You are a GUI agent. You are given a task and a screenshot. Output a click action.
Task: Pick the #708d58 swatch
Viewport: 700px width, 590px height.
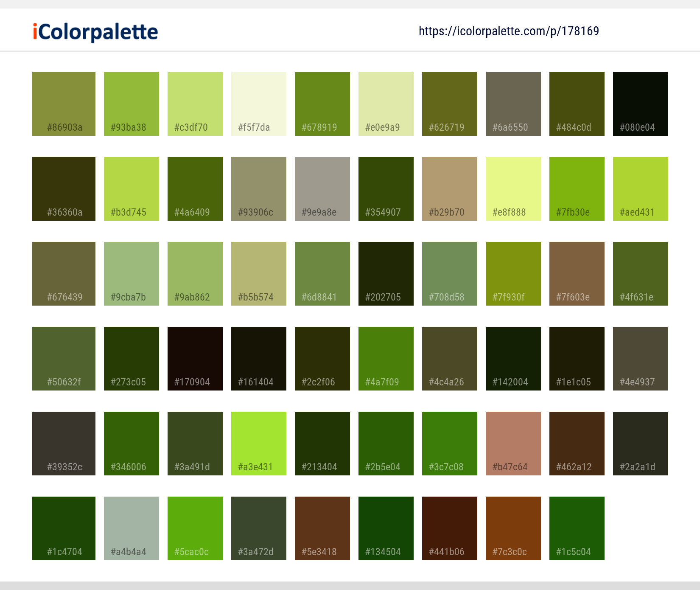pos(450,274)
